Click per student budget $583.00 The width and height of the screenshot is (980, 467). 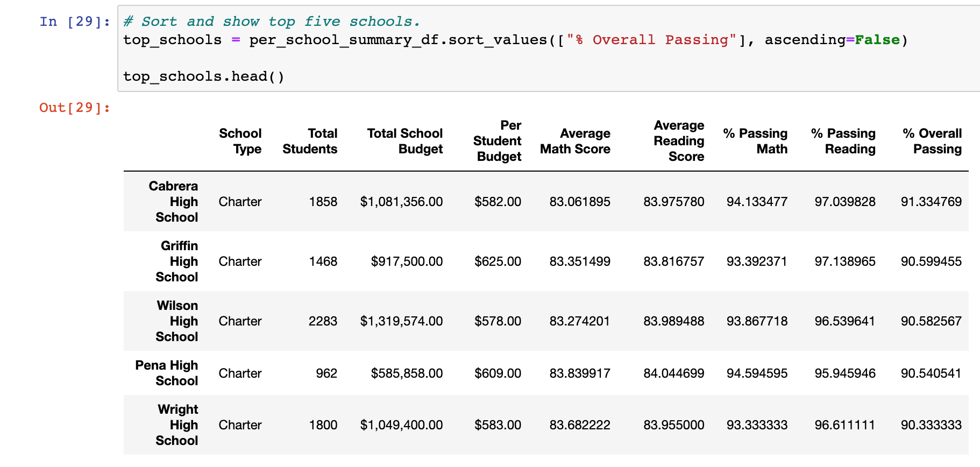coord(498,425)
